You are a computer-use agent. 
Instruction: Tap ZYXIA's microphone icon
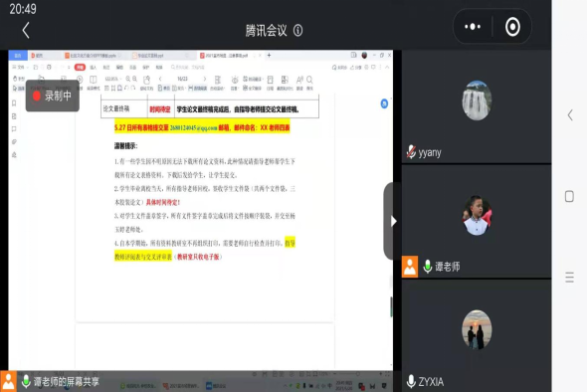coord(411,381)
